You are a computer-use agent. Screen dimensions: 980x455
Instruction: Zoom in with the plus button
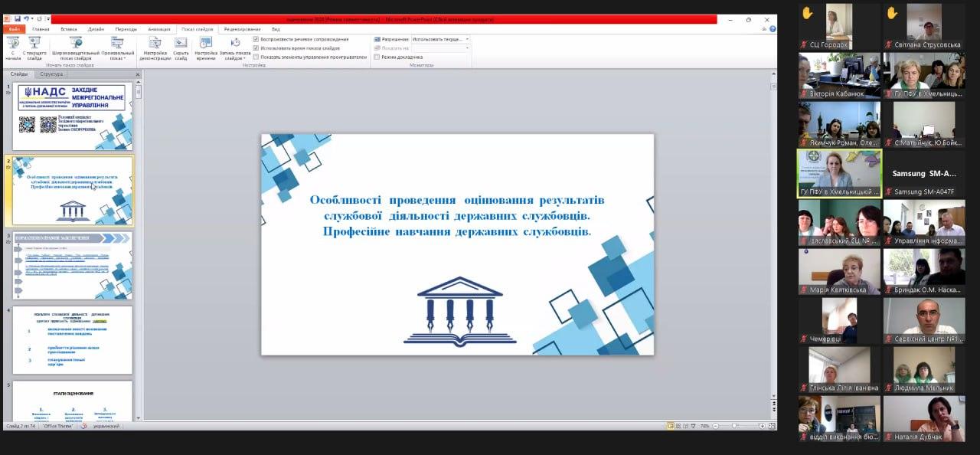pyautogui.click(x=762, y=425)
